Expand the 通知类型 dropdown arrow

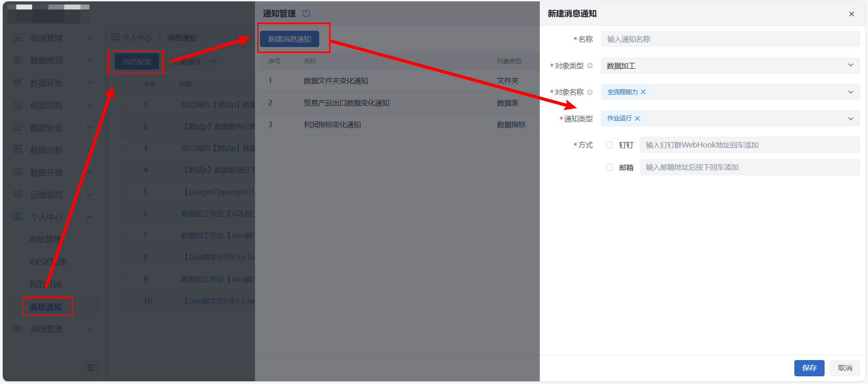(x=850, y=119)
